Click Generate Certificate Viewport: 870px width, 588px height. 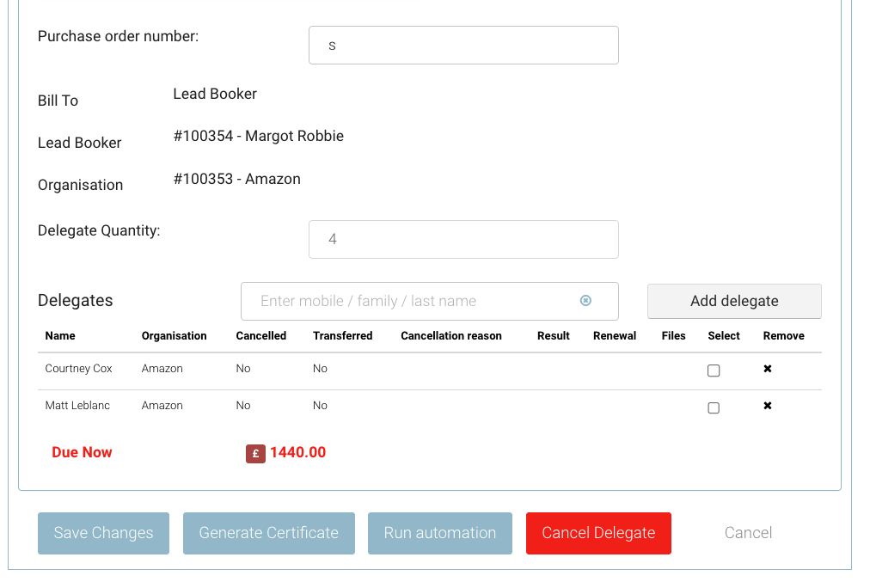point(268,533)
